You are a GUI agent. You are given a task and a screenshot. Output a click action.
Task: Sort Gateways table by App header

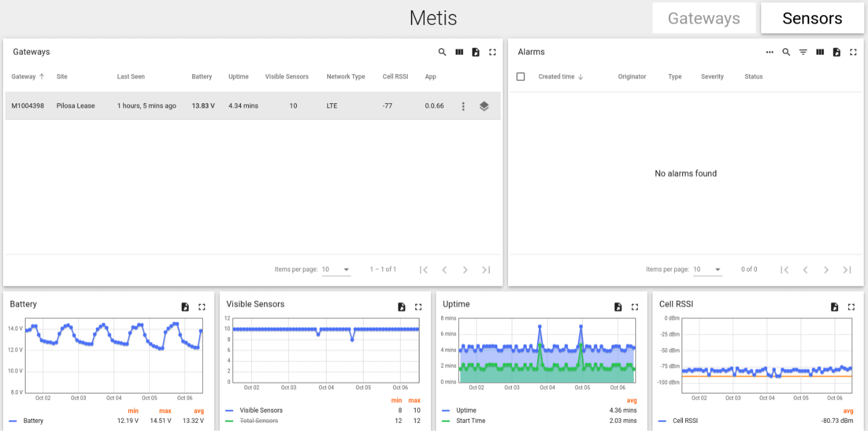coord(430,77)
